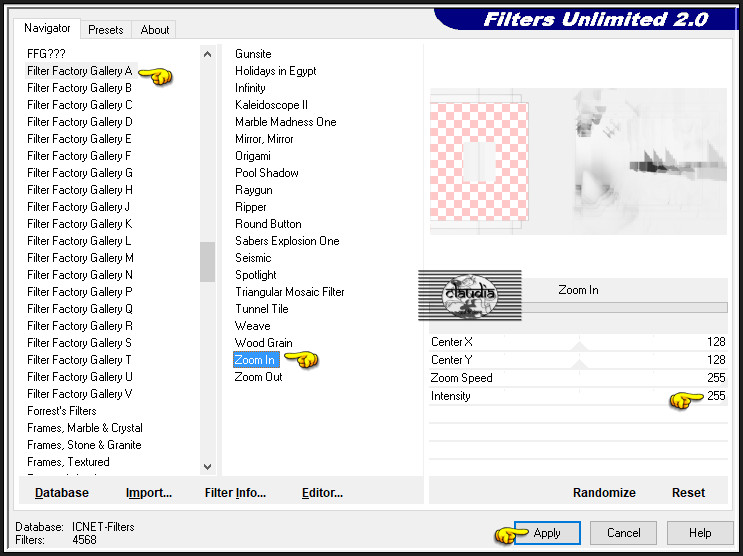Choose the Round Button filter
This screenshot has height=556, width=743.
268,224
